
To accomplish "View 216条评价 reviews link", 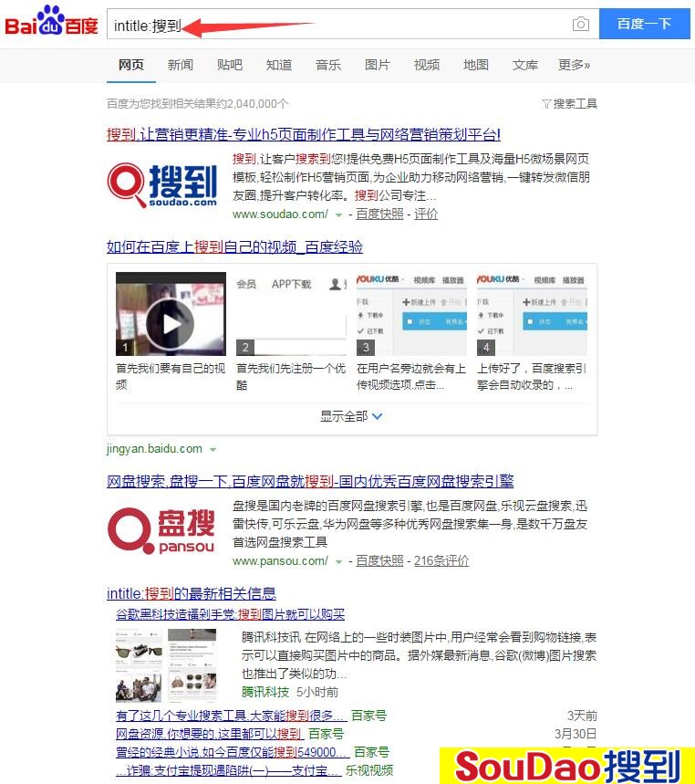I will (441, 561).
